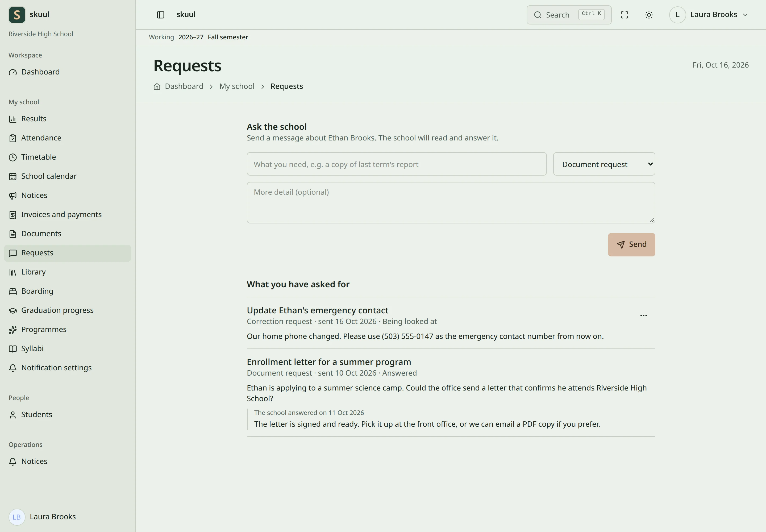Focus the 'What you need' input field

pyautogui.click(x=396, y=164)
